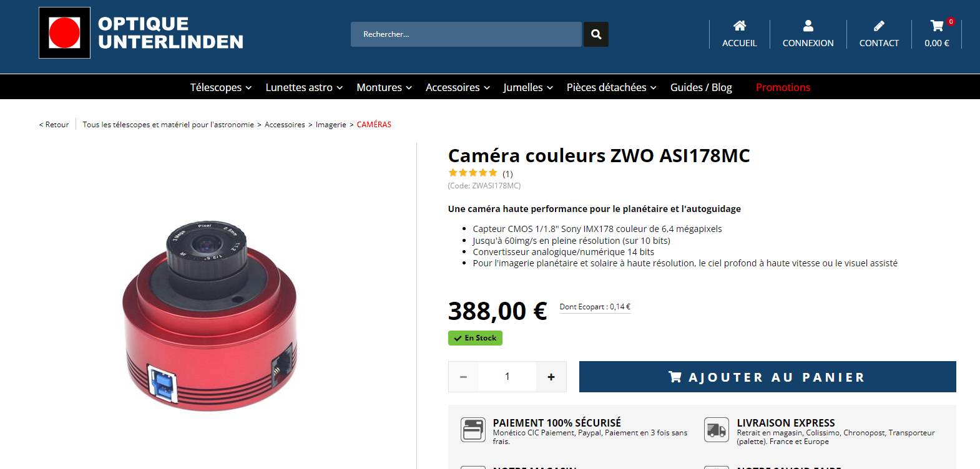980x469 pixels.
Task: Click the Optique Unterlinden red circle logo
Action: point(64,33)
